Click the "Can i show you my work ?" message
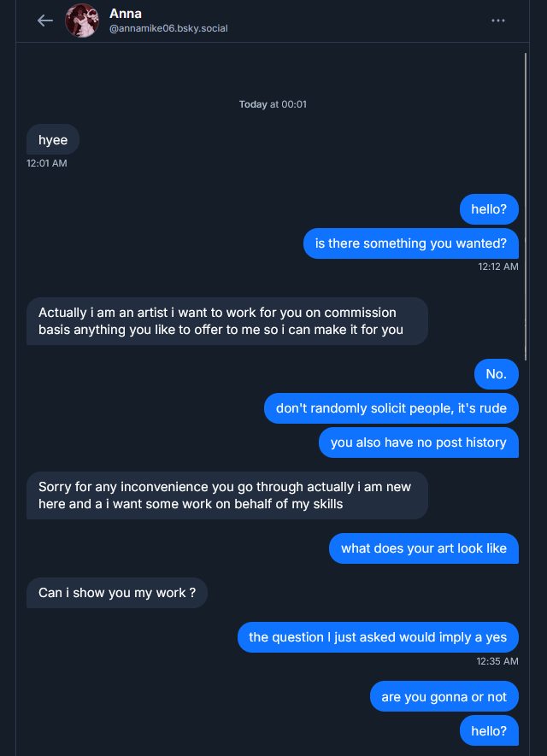Screen dimensions: 547x756 pyautogui.click(x=117, y=593)
